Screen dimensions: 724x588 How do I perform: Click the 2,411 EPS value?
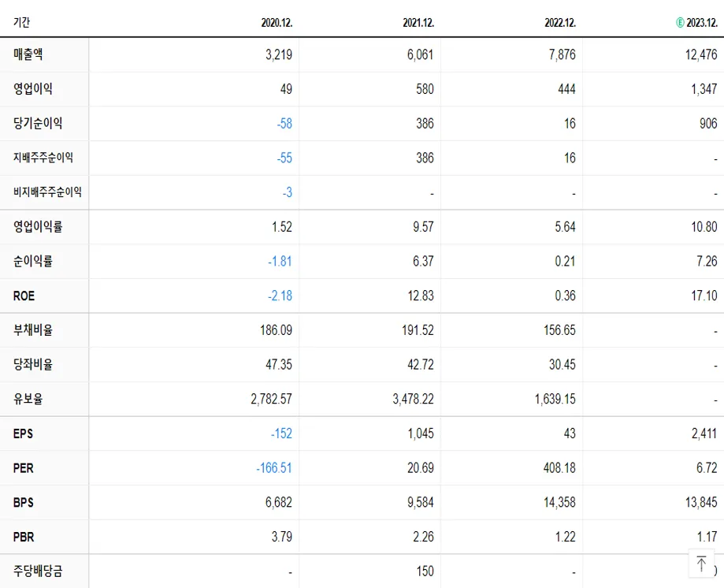click(x=704, y=434)
